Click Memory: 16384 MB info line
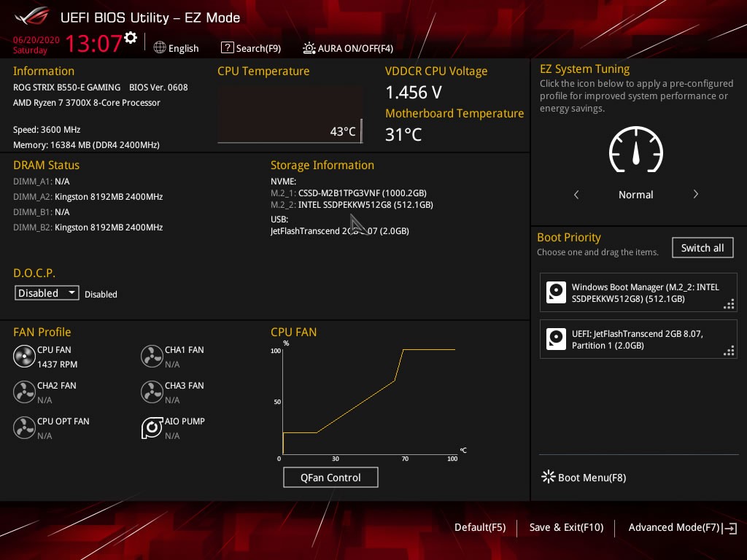The width and height of the screenshot is (747, 560). (x=86, y=145)
